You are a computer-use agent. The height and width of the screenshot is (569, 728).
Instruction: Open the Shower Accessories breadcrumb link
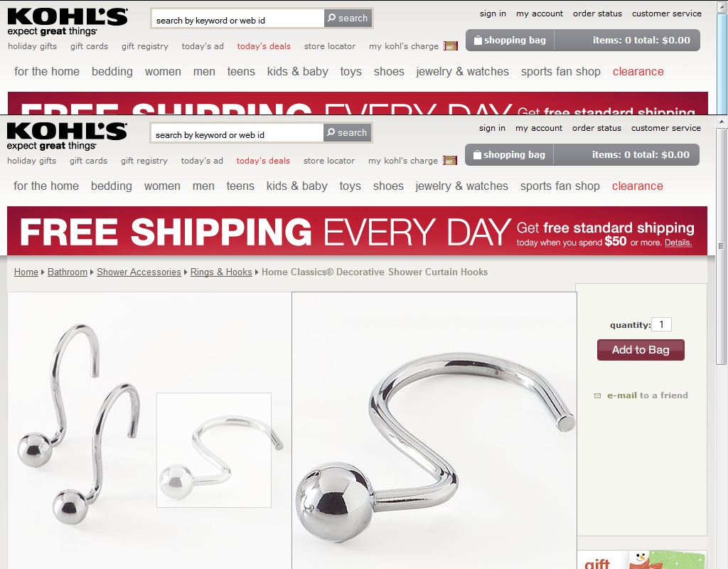point(139,272)
